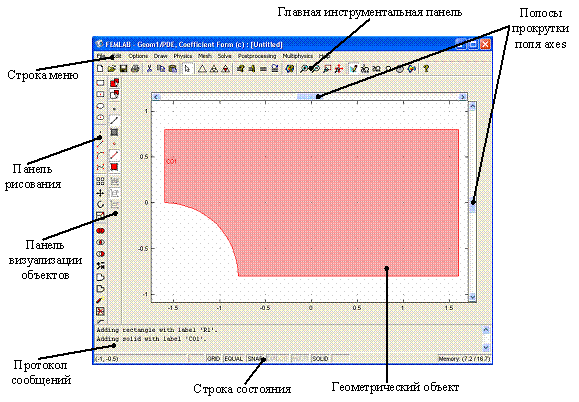Click the axes horizontal scrollbar right arrow
The image size is (579, 402).
point(463,97)
